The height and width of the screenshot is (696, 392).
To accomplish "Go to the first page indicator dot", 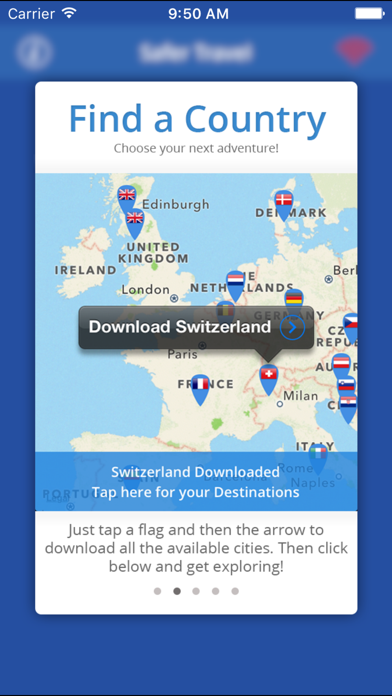I will (x=157, y=591).
